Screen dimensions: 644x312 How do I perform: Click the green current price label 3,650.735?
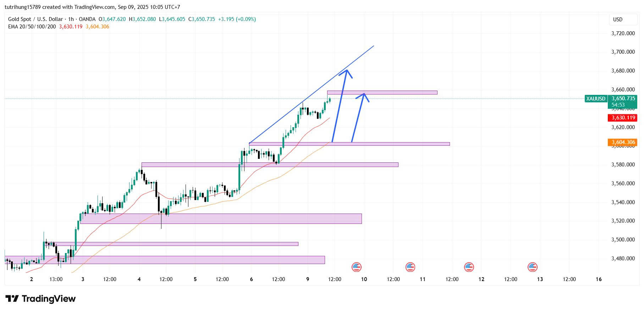(623, 99)
